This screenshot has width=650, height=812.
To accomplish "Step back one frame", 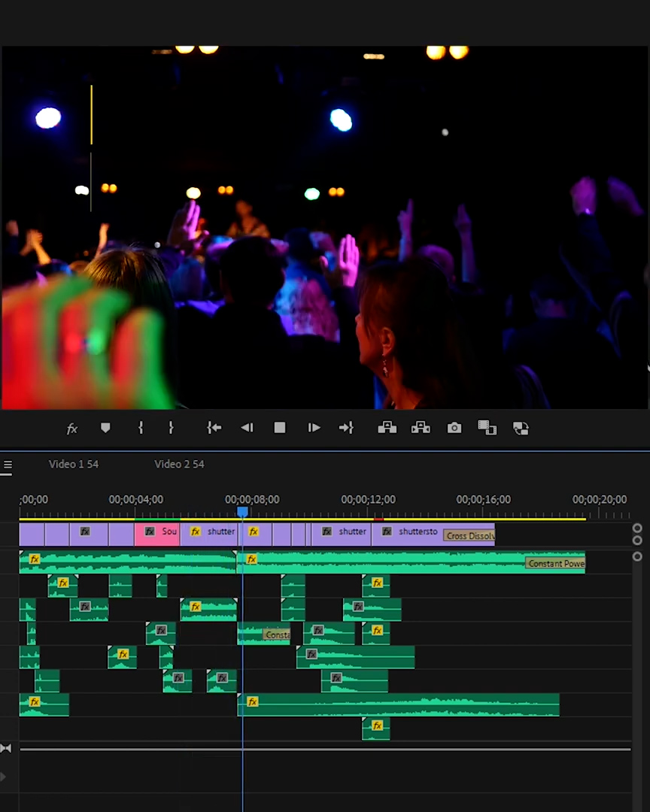I will 248,428.
